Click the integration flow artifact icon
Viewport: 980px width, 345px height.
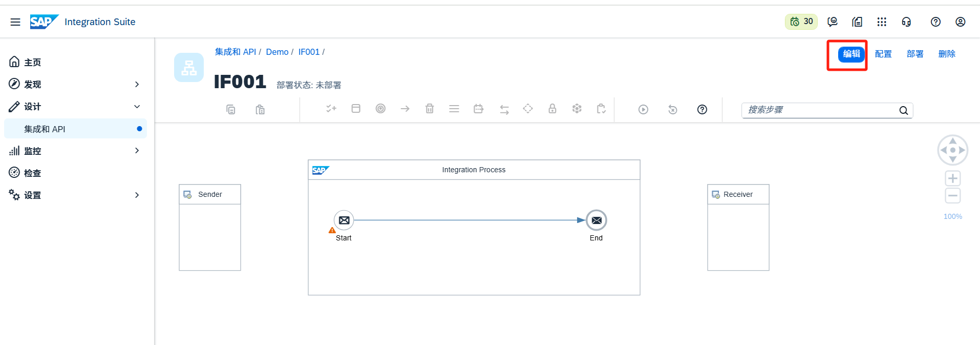[189, 67]
